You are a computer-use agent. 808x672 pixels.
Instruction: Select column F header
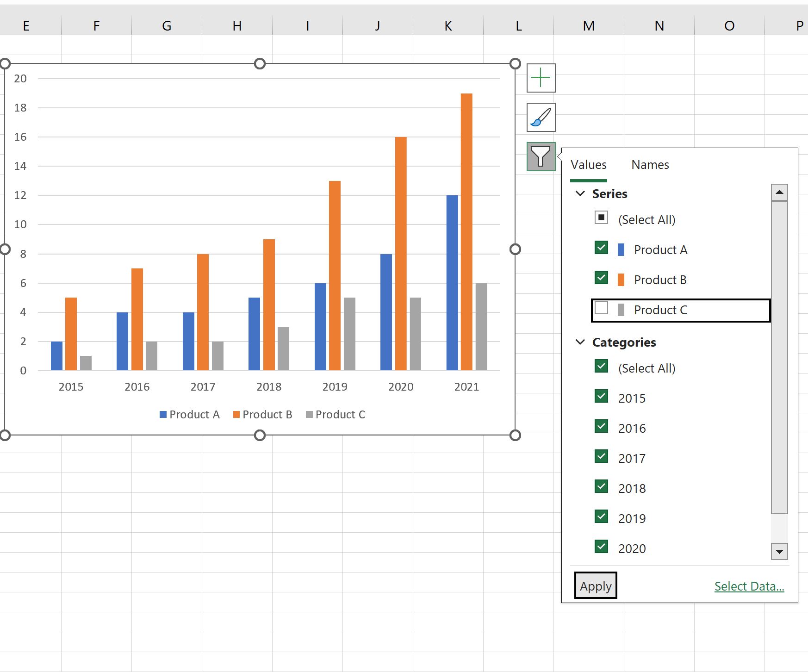[x=96, y=26]
